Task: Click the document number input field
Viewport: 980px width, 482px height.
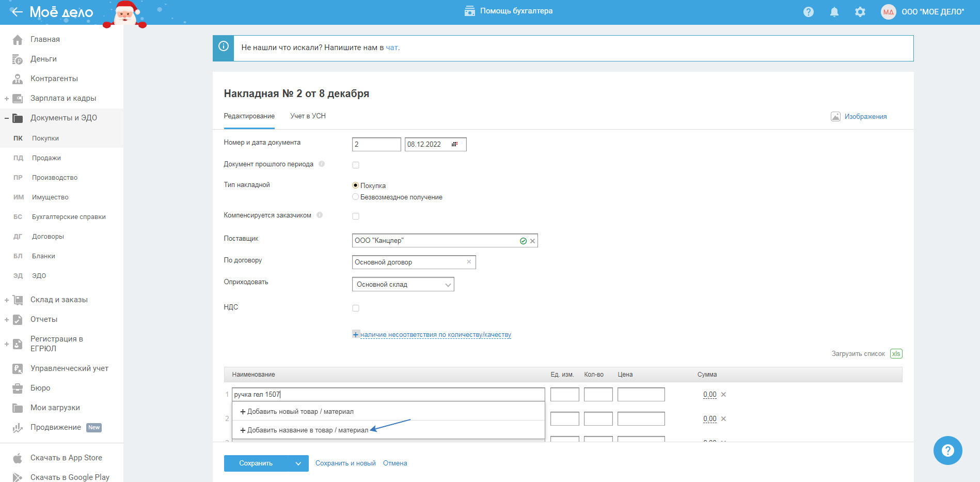Action: click(376, 144)
